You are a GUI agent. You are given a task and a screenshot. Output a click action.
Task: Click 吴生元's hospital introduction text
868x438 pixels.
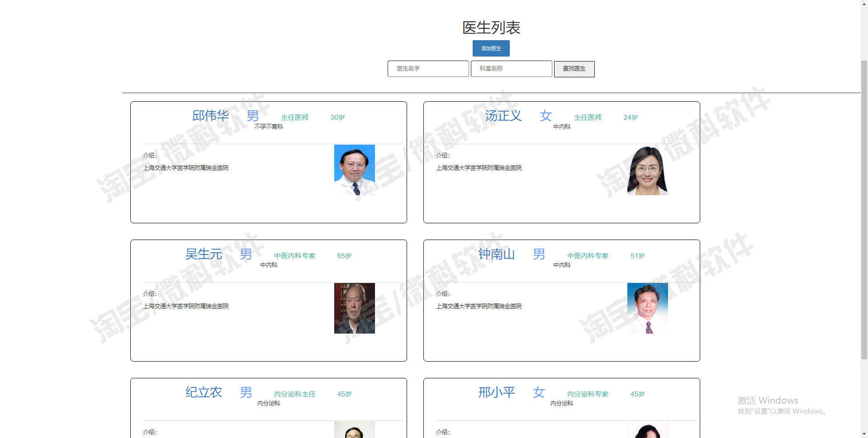(186, 306)
